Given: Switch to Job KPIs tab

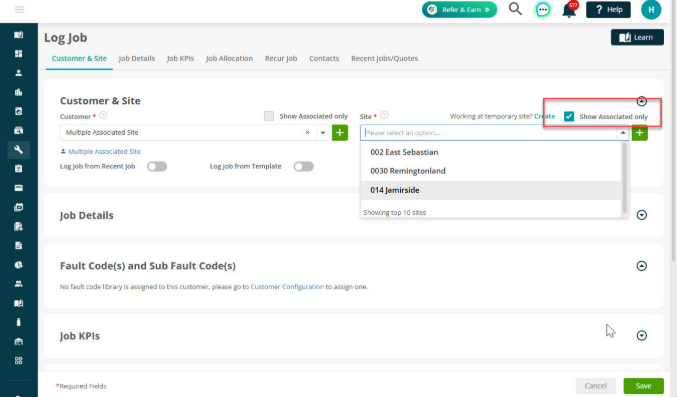Looking at the screenshot, I should pyautogui.click(x=180, y=58).
